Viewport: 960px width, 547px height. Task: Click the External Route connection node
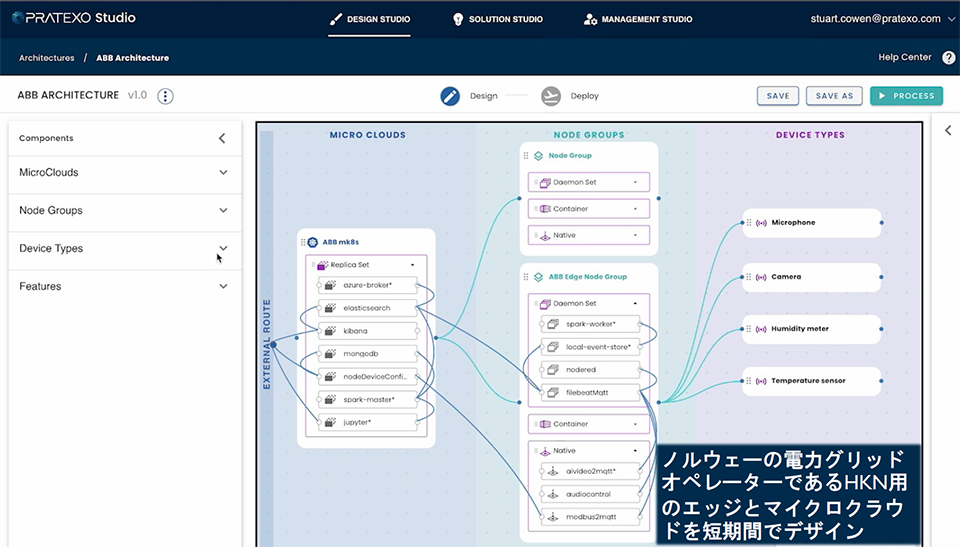click(274, 345)
